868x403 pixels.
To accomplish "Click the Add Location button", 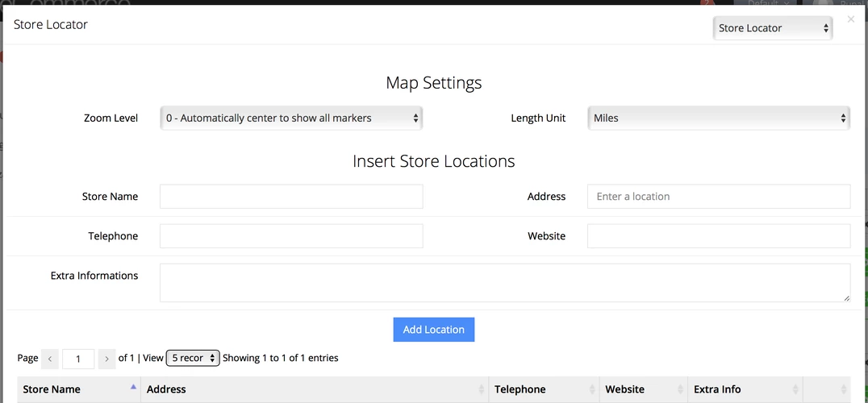I will [434, 330].
